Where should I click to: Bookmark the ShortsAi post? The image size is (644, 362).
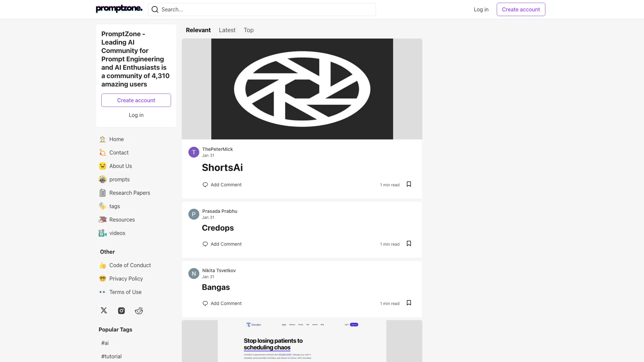tap(409, 184)
